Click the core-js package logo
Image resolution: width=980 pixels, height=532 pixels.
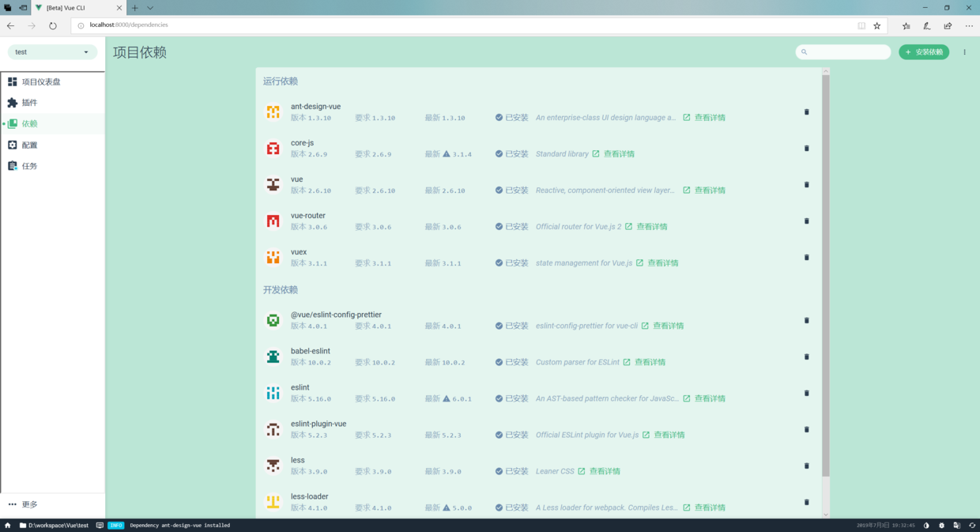[x=273, y=149]
